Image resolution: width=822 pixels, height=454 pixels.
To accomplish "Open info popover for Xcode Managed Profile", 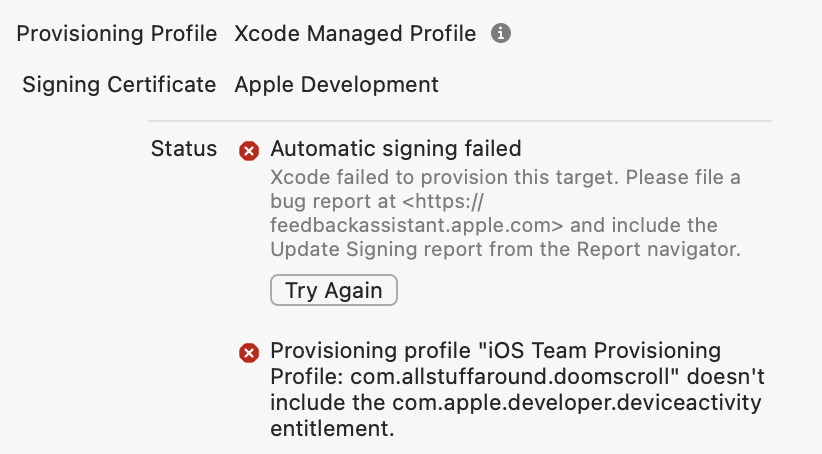I will pyautogui.click(x=501, y=34).
